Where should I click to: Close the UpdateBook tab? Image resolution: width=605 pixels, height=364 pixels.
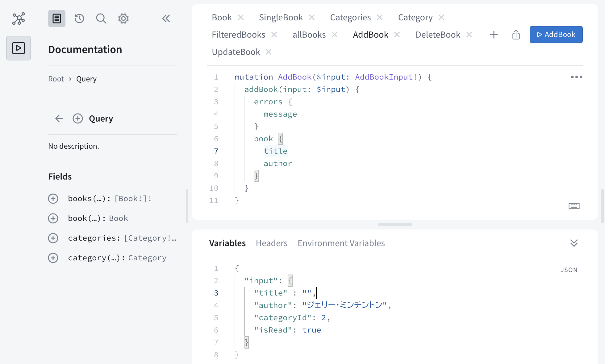tap(269, 52)
